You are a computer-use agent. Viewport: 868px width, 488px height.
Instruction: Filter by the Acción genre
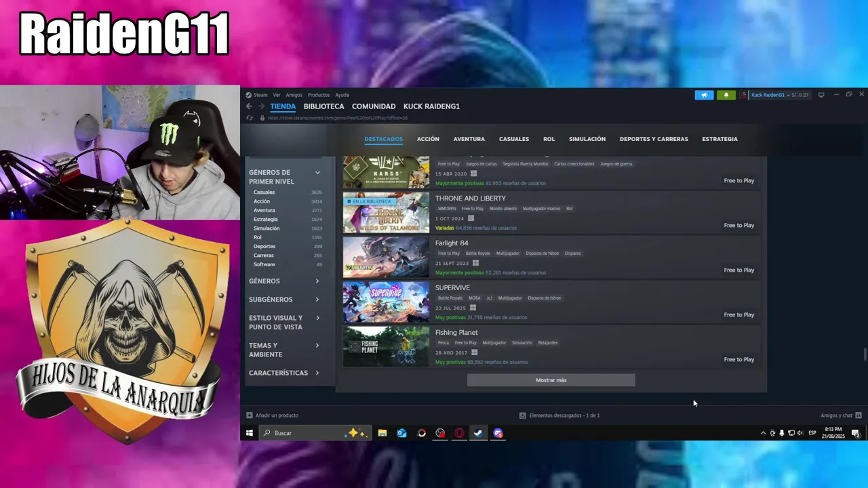coord(262,201)
